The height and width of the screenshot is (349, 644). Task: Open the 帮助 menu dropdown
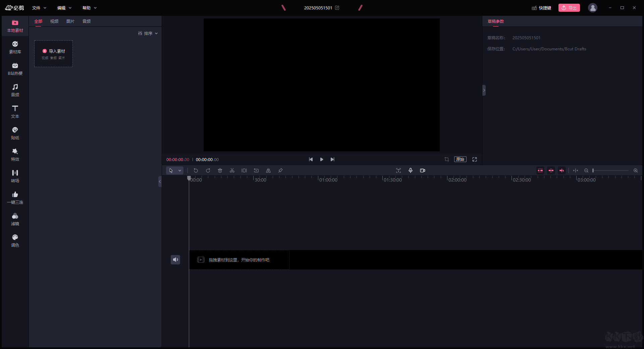click(x=90, y=8)
